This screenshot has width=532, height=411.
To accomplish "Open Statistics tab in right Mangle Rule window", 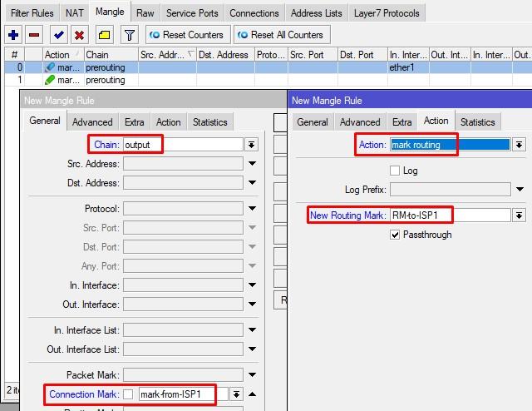I will coord(478,122).
